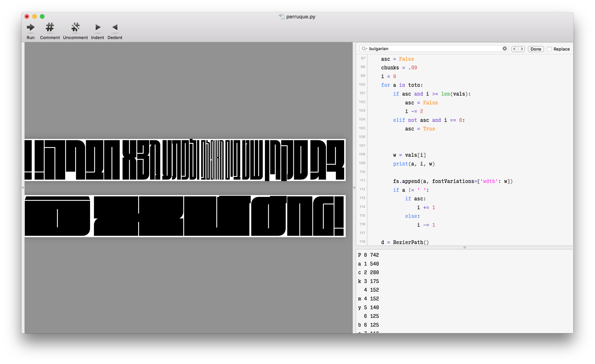Click the perruque.py file icon in title
This screenshot has height=364, width=595.
pos(282,17)
